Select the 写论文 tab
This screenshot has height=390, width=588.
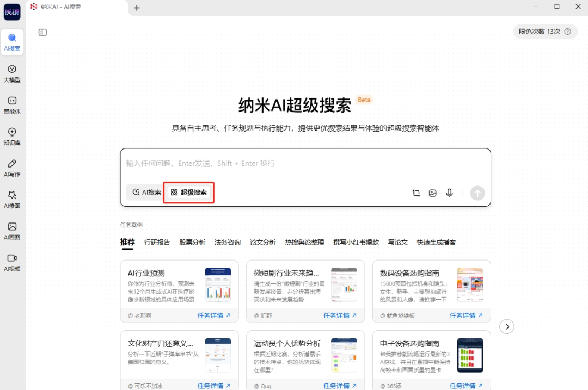click(x=398, y=243)
